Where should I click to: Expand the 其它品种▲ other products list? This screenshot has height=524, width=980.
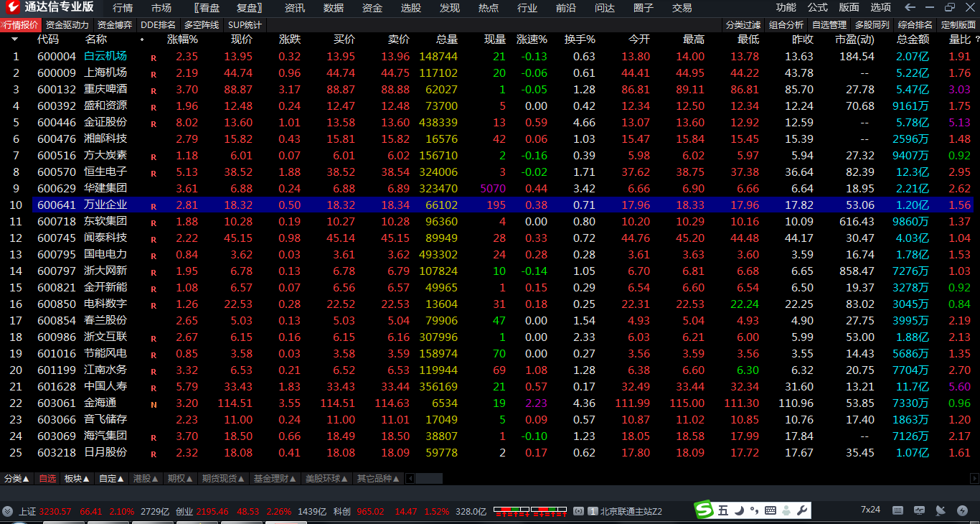click(379, 478)
